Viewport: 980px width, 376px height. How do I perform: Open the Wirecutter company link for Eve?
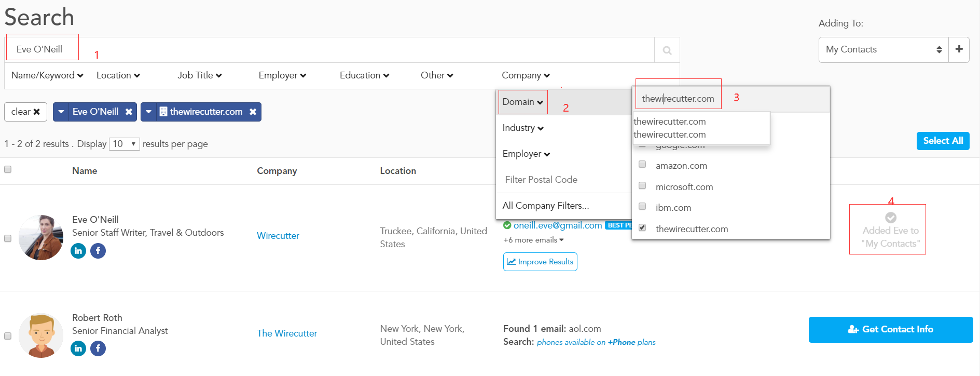click(278, 236)
